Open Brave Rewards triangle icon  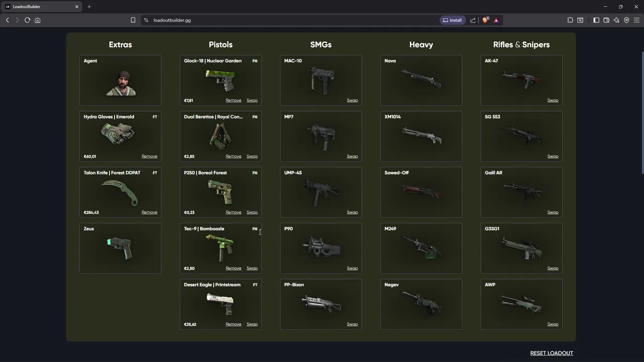tap(496, 20)
